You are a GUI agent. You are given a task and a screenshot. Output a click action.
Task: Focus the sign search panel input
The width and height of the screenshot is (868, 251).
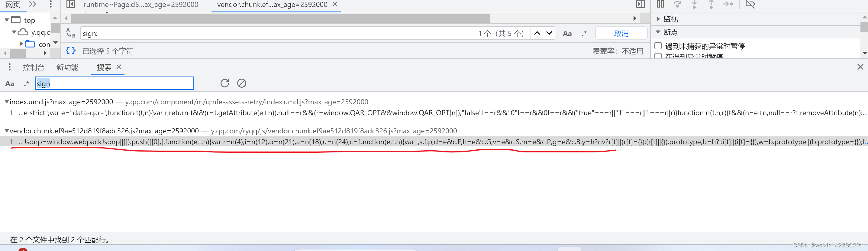coord(114,83)
